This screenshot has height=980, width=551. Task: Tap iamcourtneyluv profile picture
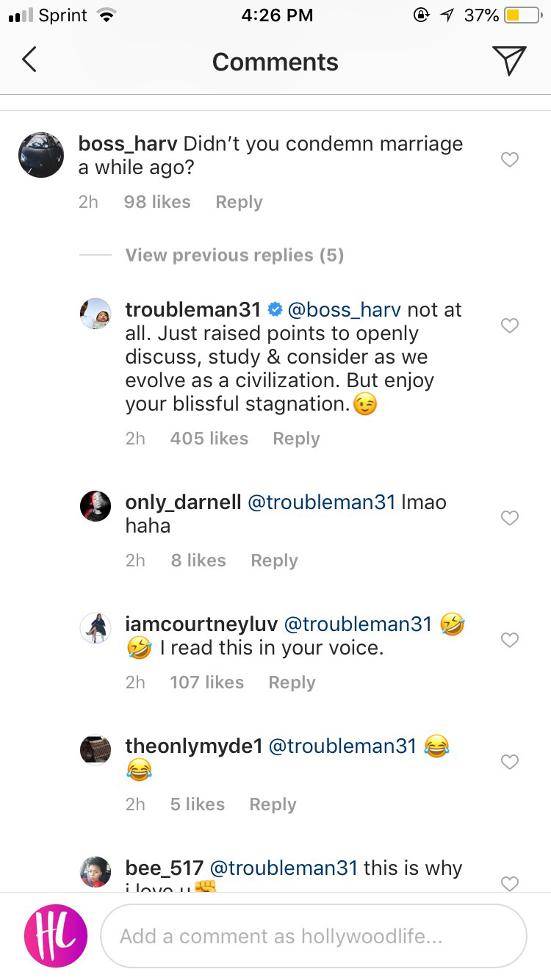point(96,628)
